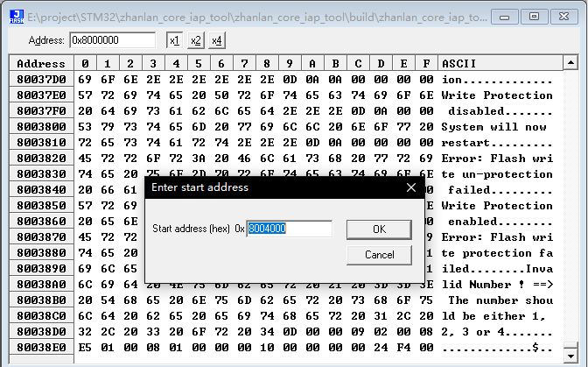Click ASCII text 'Error: Flash wri' at 8003820
Image resolution: width=588 pixels, height=367 pixels.
[497, 159]
